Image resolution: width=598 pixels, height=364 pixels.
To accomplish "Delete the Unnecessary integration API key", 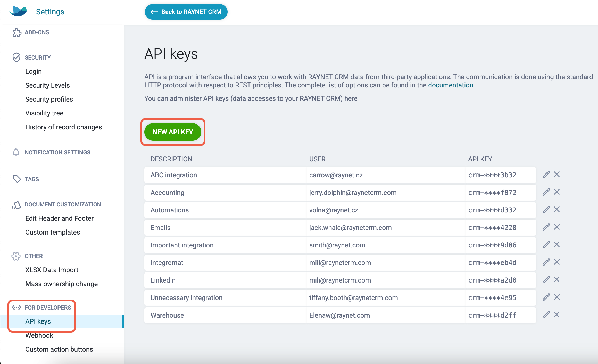I will coord(557,297).
